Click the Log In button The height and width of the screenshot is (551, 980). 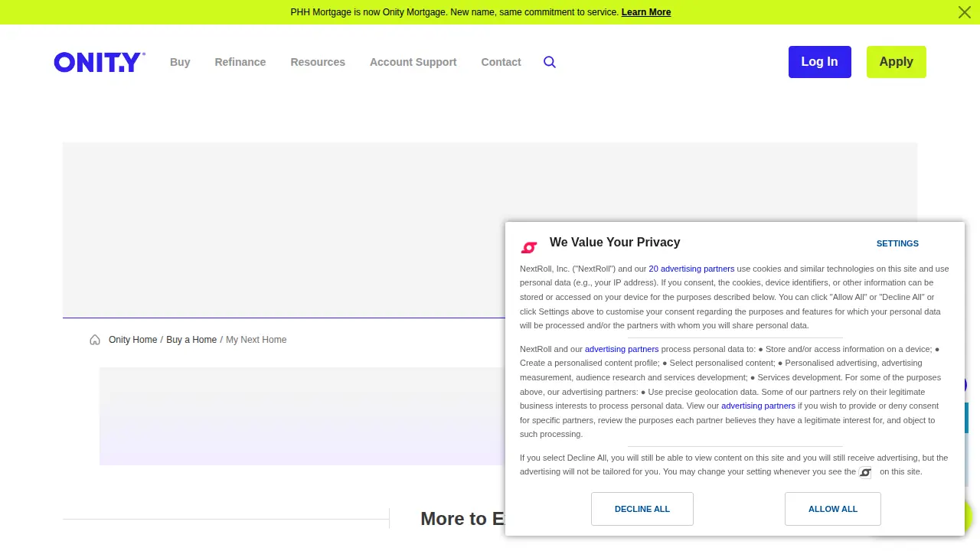(819, 62)
